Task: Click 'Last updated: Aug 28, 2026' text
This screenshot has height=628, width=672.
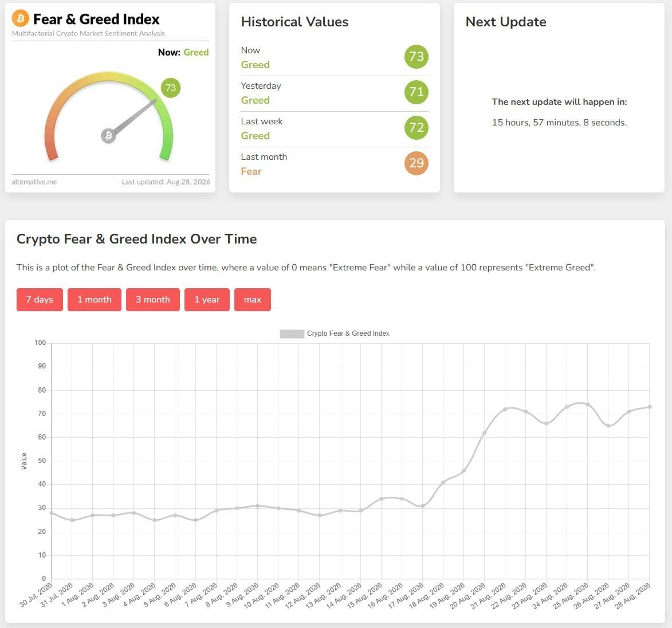Action: pyautogui.click(x=166, y=182)
